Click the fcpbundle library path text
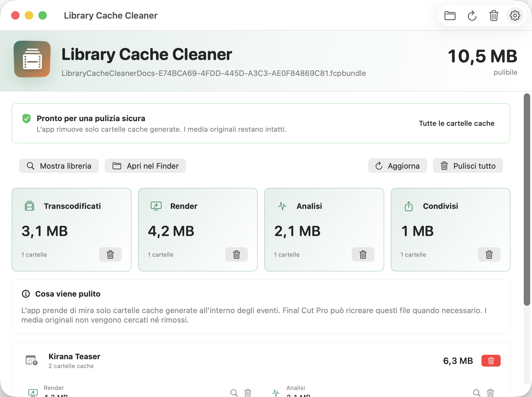This screenshot has width=532, height=397. pyautogui.click(x=214, y=73)
